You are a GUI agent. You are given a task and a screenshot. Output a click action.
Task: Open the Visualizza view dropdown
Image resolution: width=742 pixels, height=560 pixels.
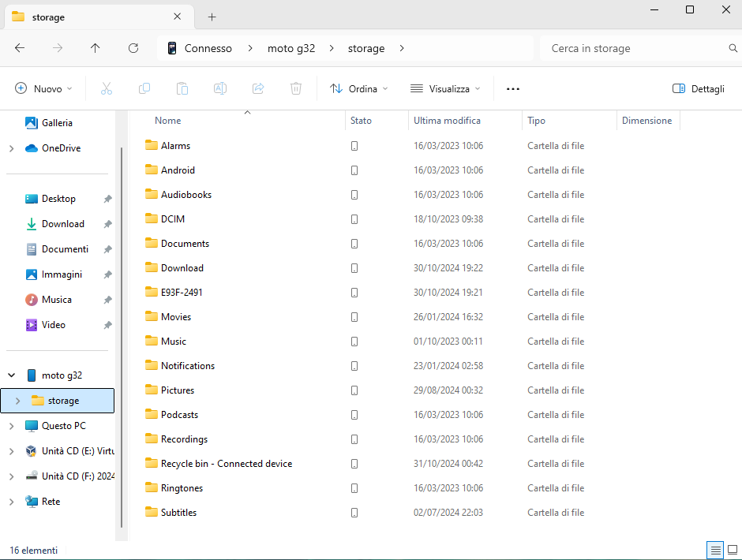point(445,89)
